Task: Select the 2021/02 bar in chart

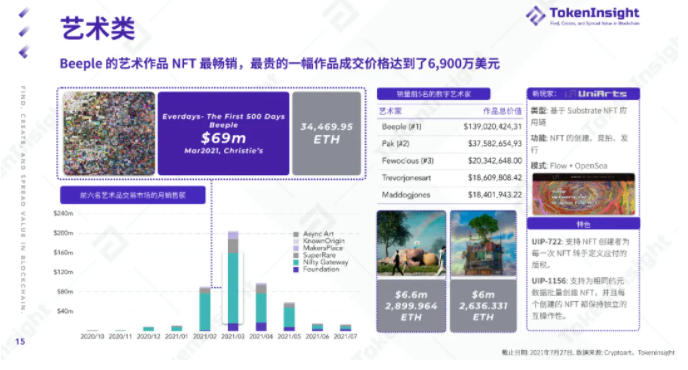Action: tap(205, 309)
